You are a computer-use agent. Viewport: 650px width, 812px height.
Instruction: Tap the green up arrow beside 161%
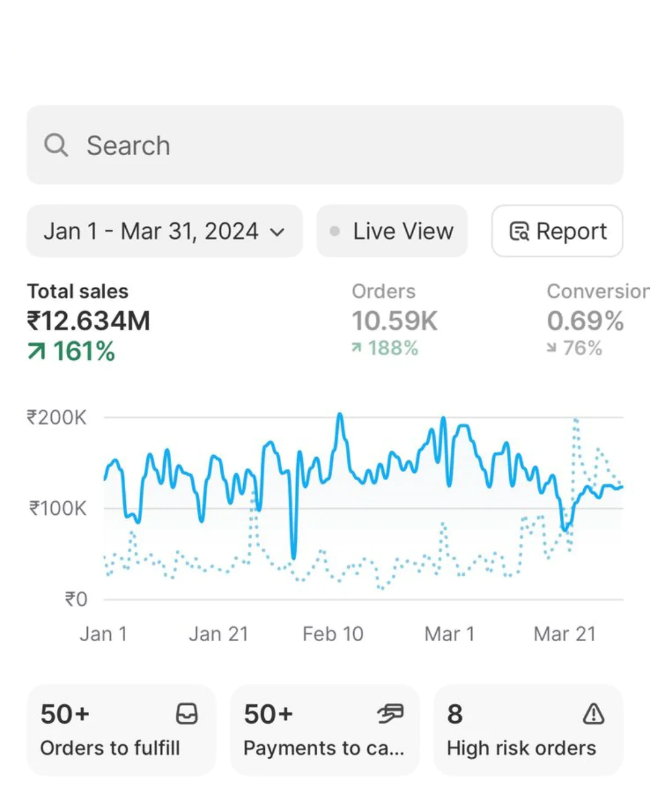[x=37, y=351]
